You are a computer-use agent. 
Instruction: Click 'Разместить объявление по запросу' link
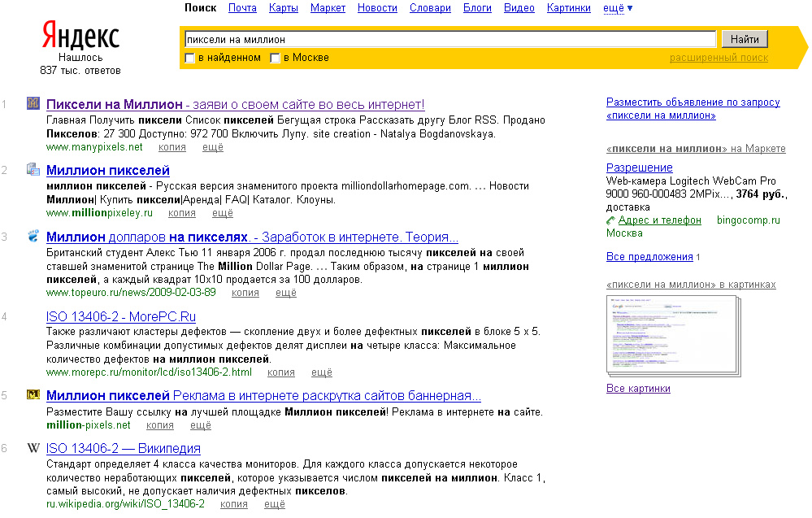(693, 109)
